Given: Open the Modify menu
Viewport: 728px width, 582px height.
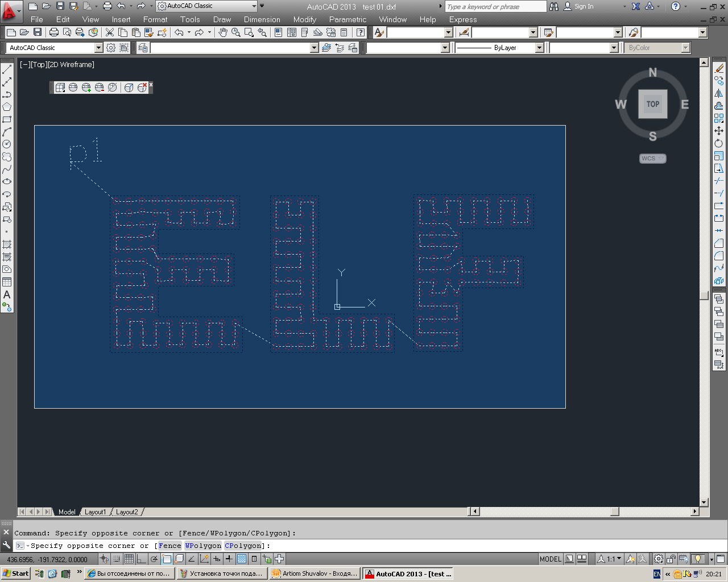Looking at the screenshot, I should click(x=305, y=19).
